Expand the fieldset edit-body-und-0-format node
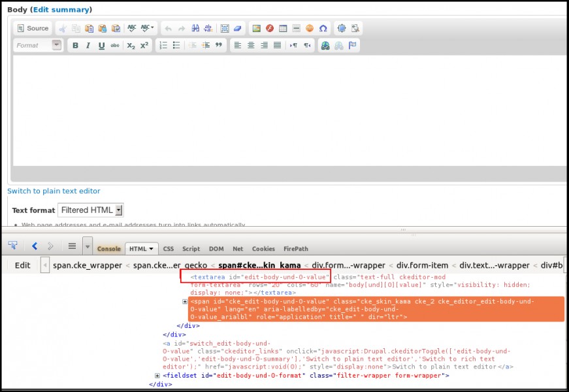 pos(157,376)
